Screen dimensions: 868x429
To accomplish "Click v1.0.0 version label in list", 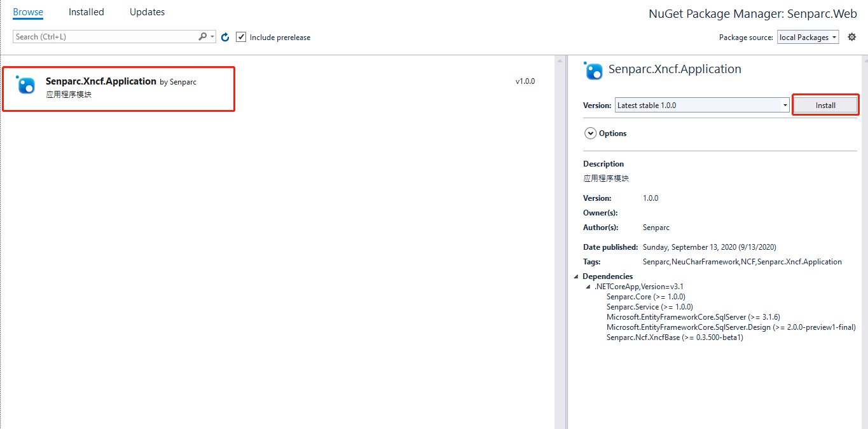I will (x=525, y=81).
